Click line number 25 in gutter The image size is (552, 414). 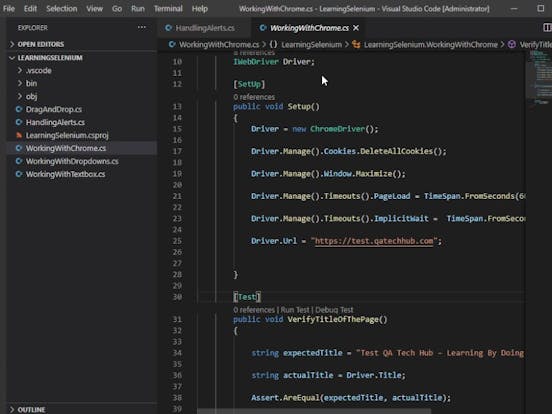177,241
